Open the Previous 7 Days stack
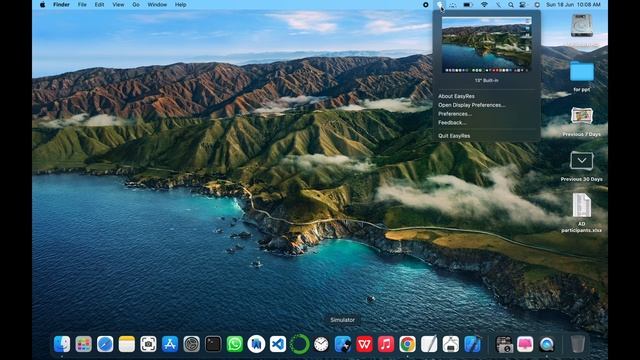Screen dimensions: 640x360 [582, 116]
